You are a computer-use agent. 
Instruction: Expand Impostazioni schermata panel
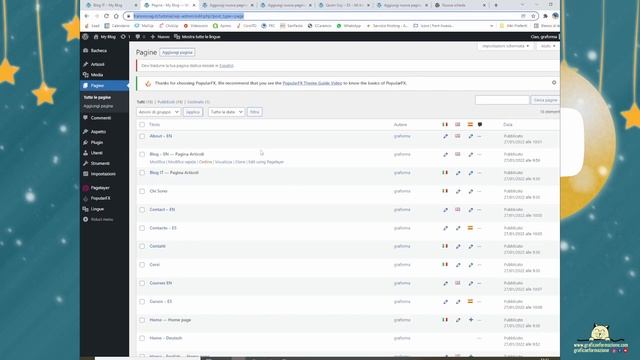(x=505, y=46)
